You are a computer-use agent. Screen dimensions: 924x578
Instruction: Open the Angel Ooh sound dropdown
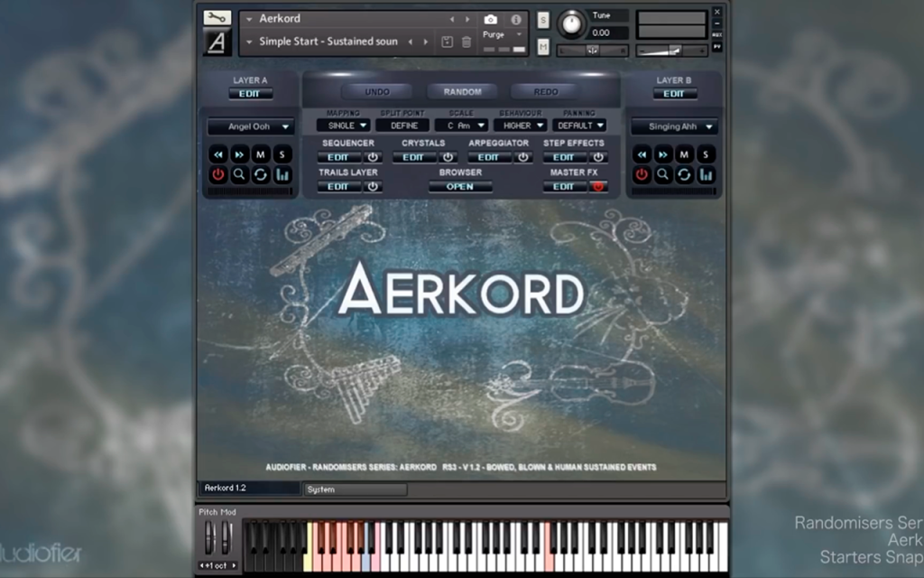click(251, 126)
